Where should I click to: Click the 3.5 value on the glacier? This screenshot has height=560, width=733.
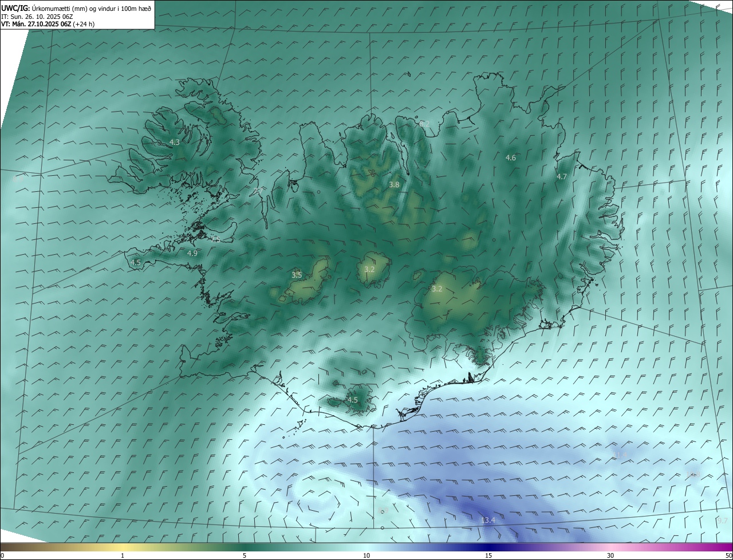tap(297, 275)
